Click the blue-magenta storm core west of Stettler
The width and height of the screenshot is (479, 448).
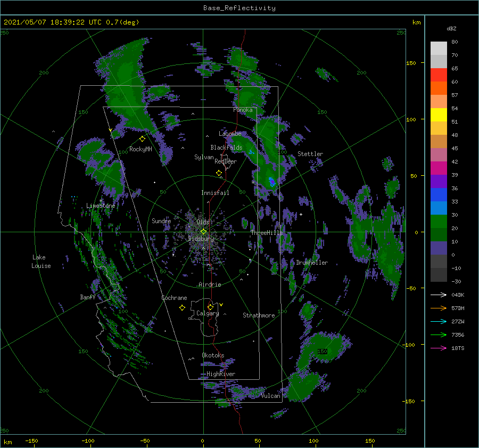(x=271, y=182)
